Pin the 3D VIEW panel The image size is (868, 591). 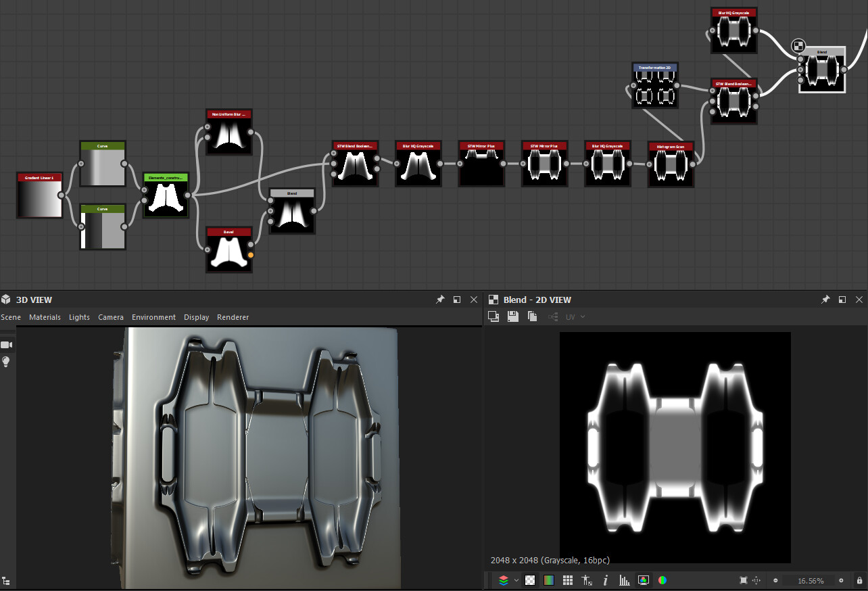pos(440,300)
